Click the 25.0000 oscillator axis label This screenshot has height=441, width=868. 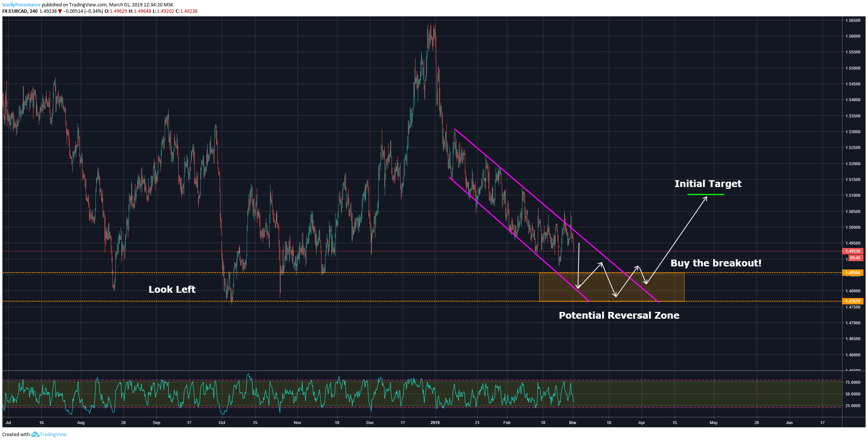coord(853,406)
